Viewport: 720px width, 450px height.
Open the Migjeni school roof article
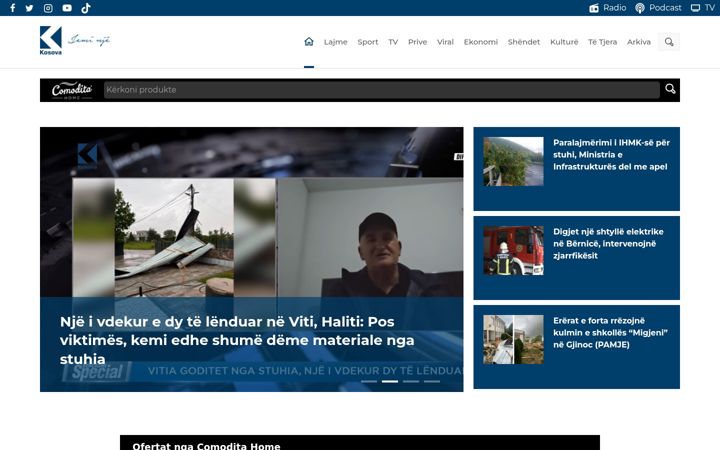click(x=610, y=332)
